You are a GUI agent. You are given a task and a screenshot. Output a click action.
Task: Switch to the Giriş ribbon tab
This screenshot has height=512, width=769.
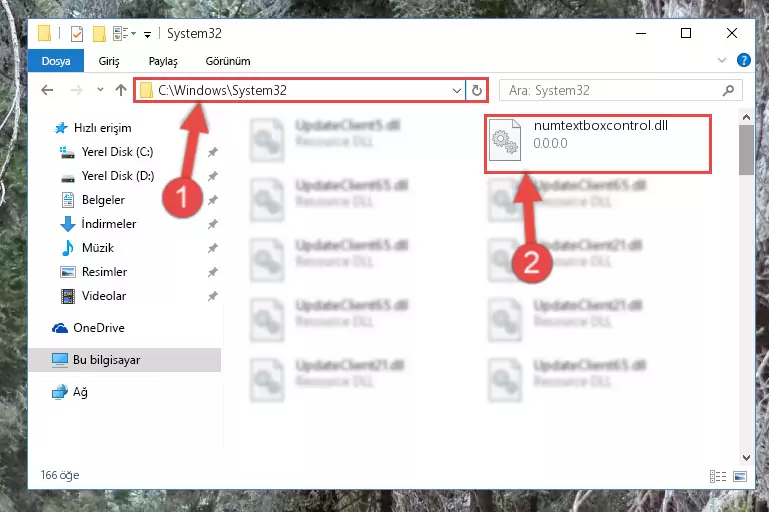point(109,61)
